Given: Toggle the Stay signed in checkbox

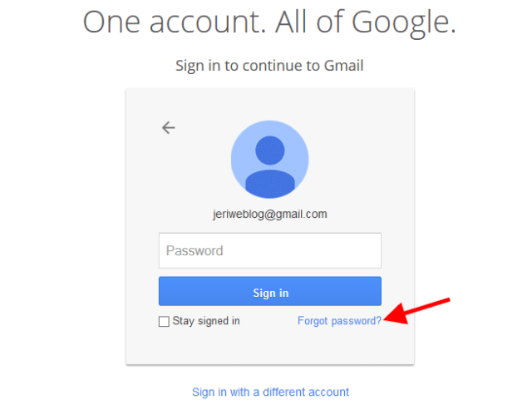Looking at the screenshot, I should click(164, 321).
